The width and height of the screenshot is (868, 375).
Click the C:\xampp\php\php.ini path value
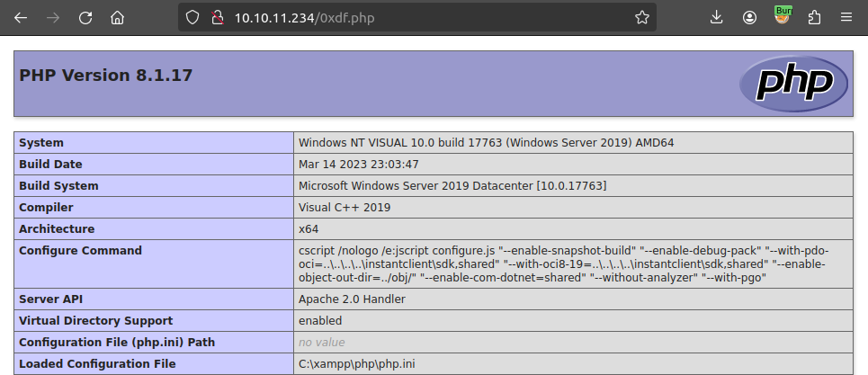tap(357, 364)
